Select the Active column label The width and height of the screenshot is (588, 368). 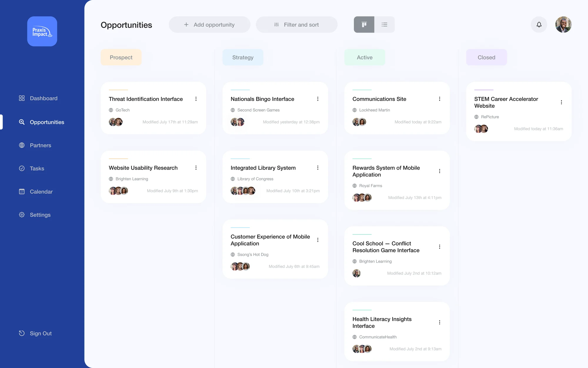pos(365,57)
